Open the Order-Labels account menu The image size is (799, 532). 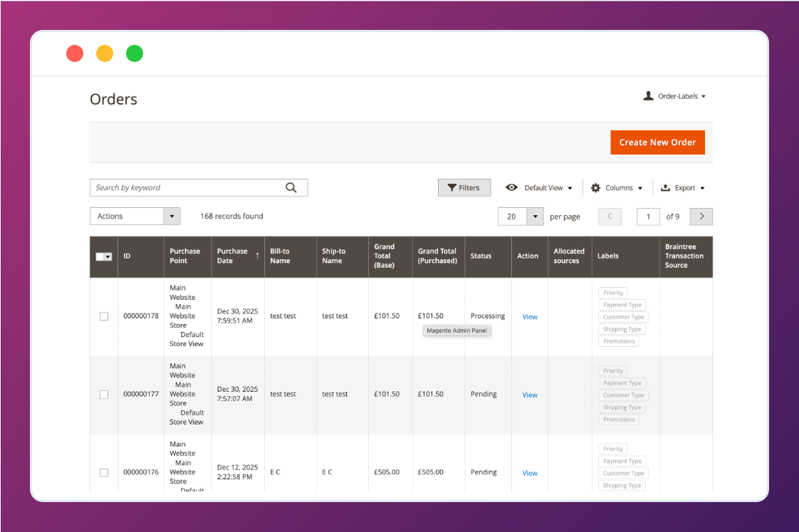pyautogui.click(x=674, y=96)
